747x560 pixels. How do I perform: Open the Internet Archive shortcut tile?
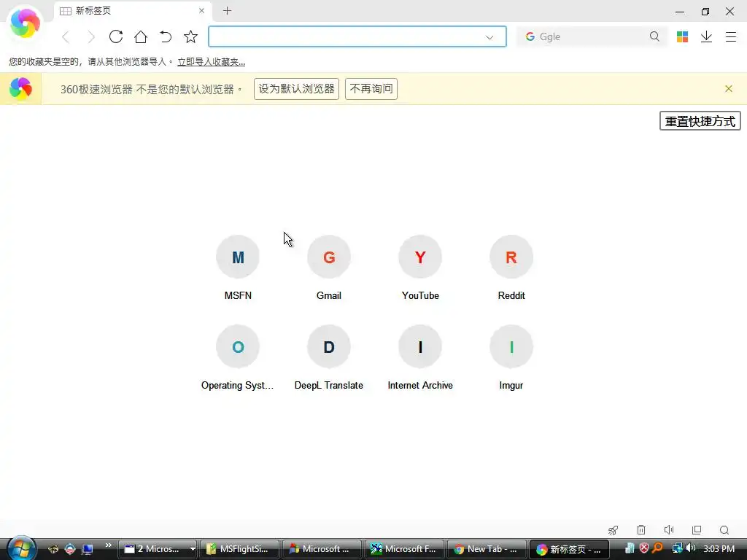point(420,357)
